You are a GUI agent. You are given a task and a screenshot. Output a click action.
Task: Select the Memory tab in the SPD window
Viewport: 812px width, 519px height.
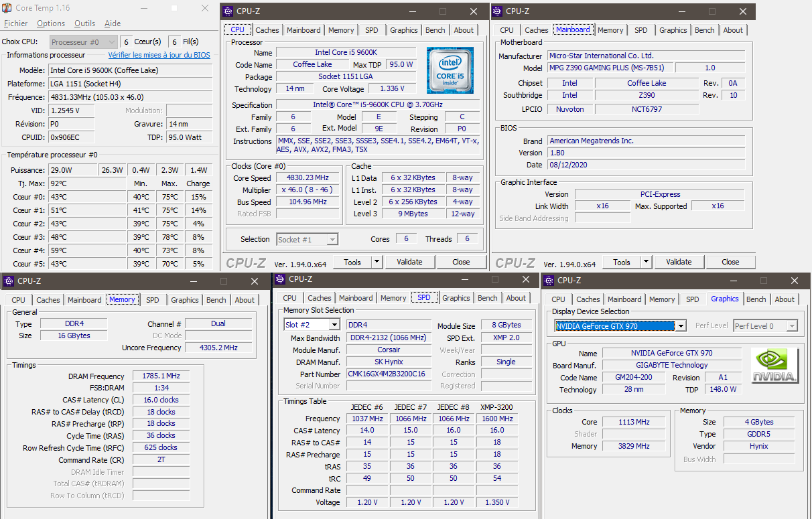point(393,298)
